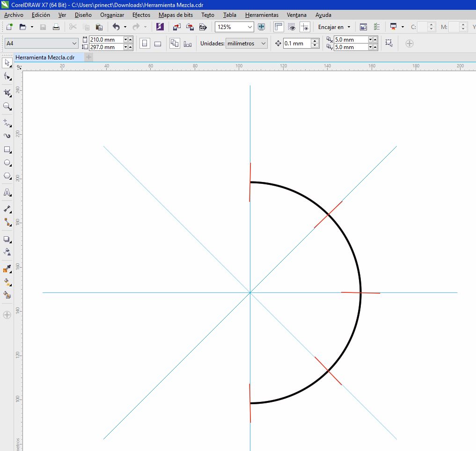This screenshot has width=476, height=451.
Task: Select the Zoom tool in the toolbox
Action: click(7, 106)
